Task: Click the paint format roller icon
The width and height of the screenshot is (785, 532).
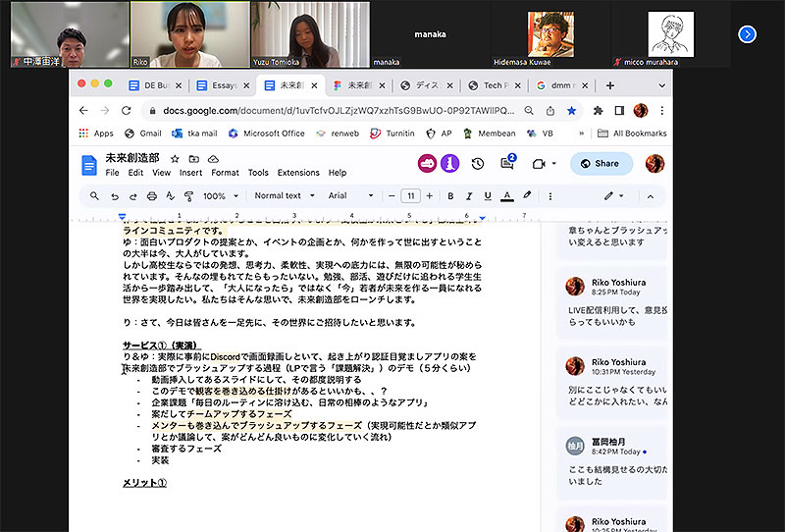Action: pos(187,196)
